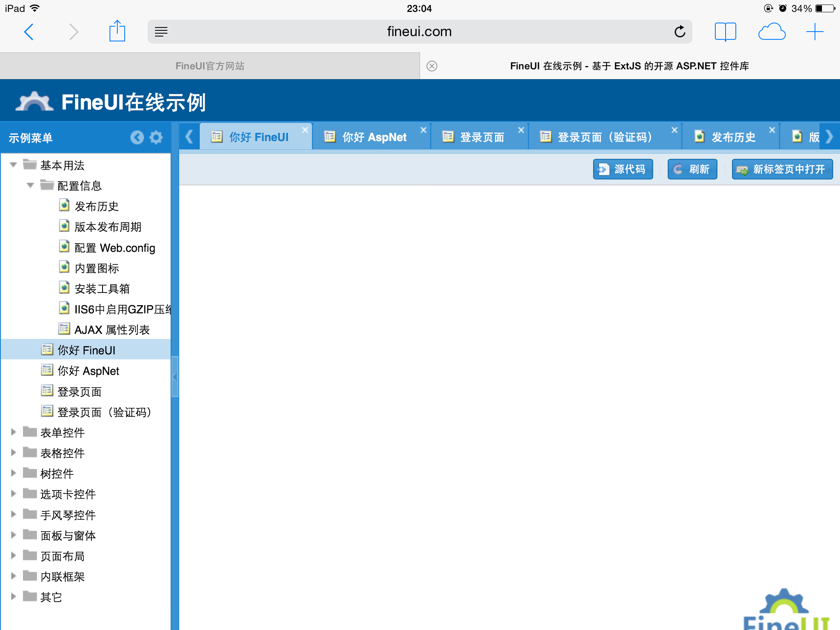The image size is (840, 630).
Task: Open 示例菜单 settings gear icon
Action: [156, 137]
